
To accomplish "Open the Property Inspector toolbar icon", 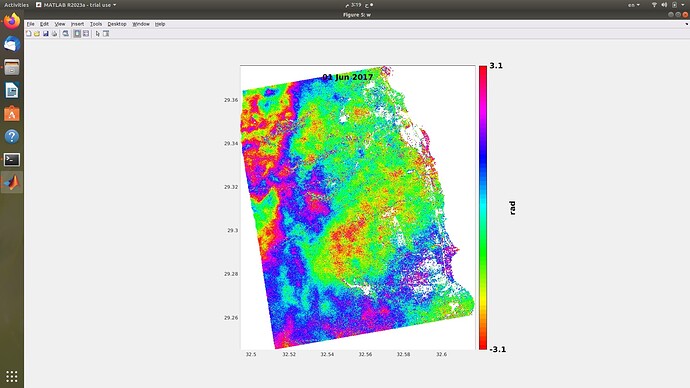I will point(106,33).
